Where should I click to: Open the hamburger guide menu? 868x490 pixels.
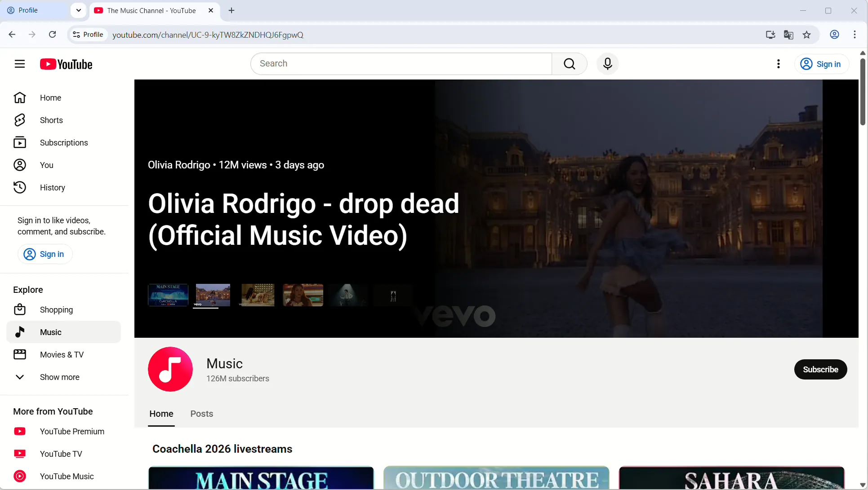(x=20, y=64)
